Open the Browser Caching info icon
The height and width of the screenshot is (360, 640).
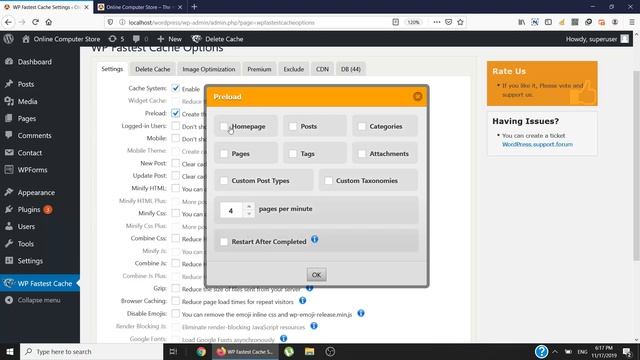(x=302, y=301)
